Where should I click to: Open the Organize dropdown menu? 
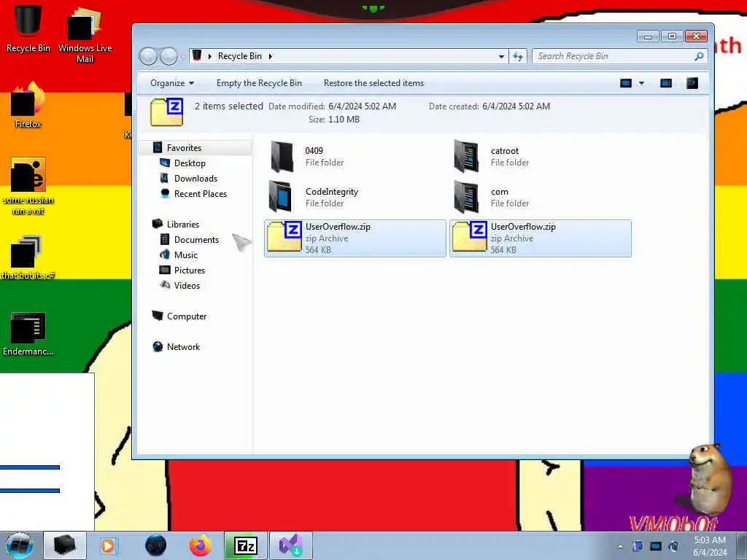click(x=172, y=83)
